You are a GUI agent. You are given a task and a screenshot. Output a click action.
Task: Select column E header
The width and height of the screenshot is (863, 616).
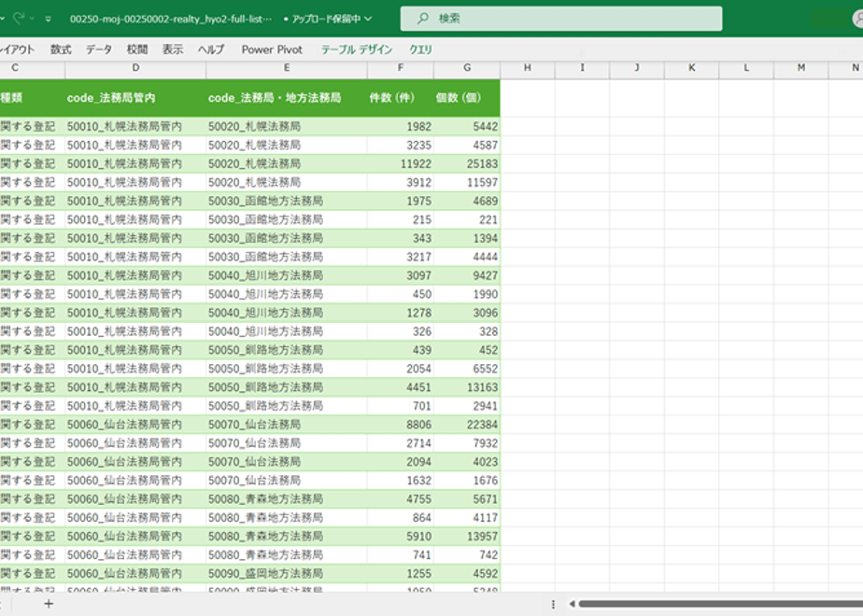point(287,68)
